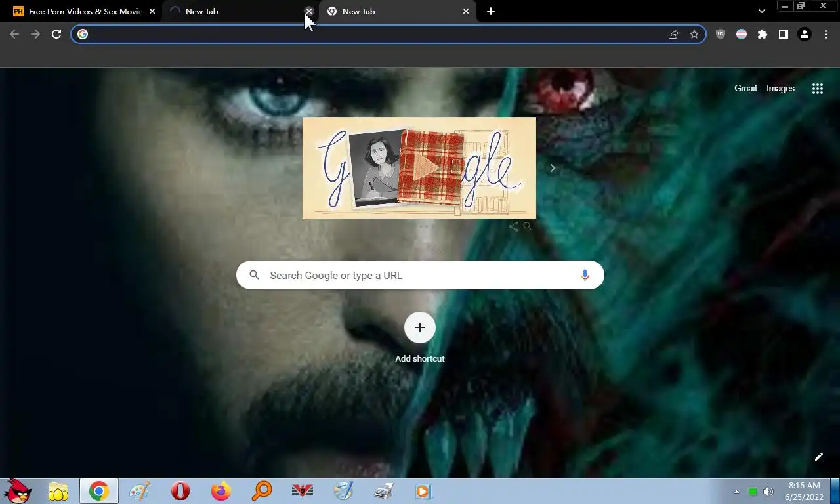This screenshot has height=504, width=840.
Task: Open the orange magnifier search app
Action: [x=262, y=491]
